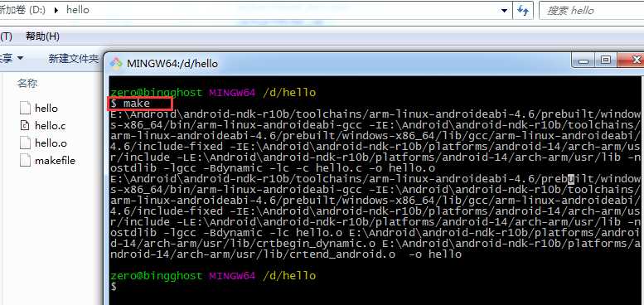Click the -lc -c hello.c -o hello.o line
This screenshot has width=644, height=305.
tap(273, 168)
